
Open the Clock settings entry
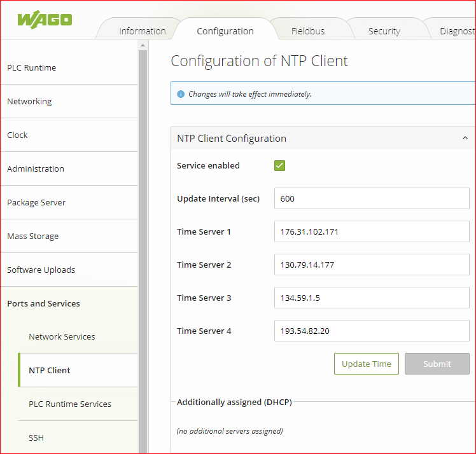pyautogui.click(x=18, y=135)
